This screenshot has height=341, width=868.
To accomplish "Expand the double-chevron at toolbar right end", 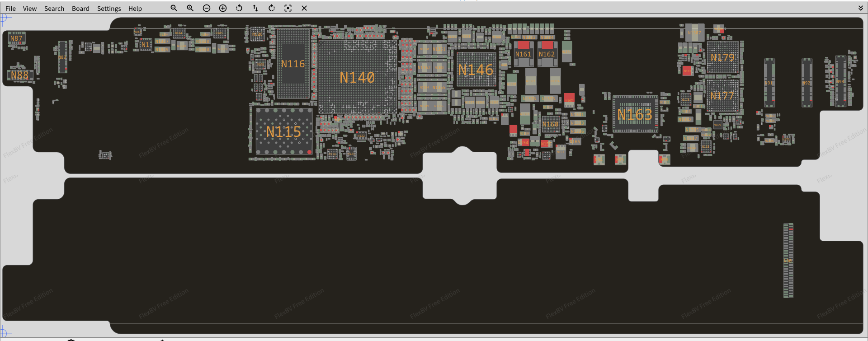I will 860,8.
